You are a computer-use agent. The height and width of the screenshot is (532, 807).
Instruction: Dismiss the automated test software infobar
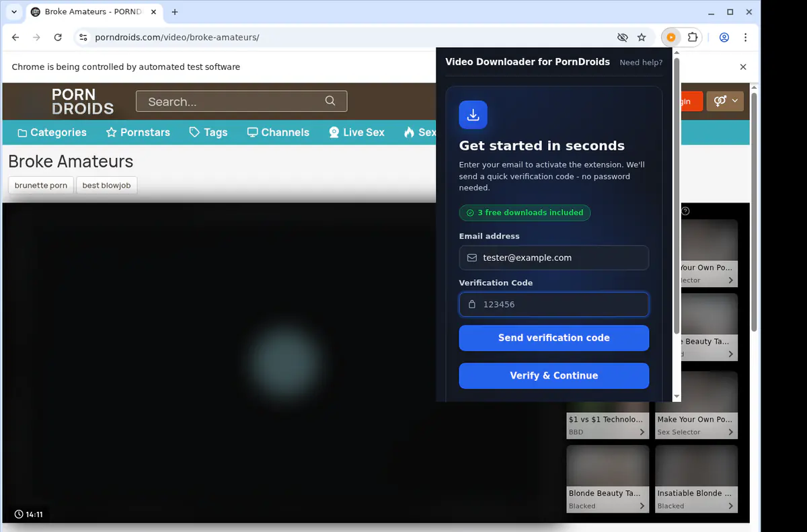point(743,67)
